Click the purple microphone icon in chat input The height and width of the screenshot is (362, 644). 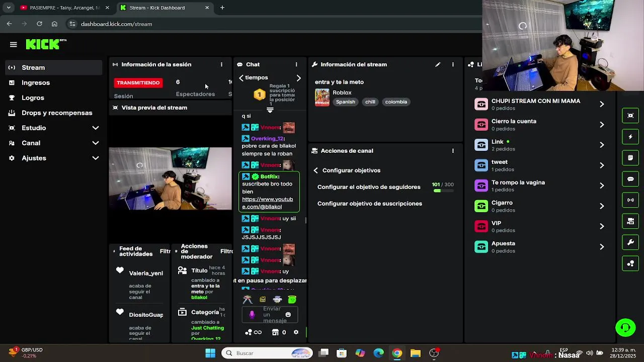[x=252, y=315]
